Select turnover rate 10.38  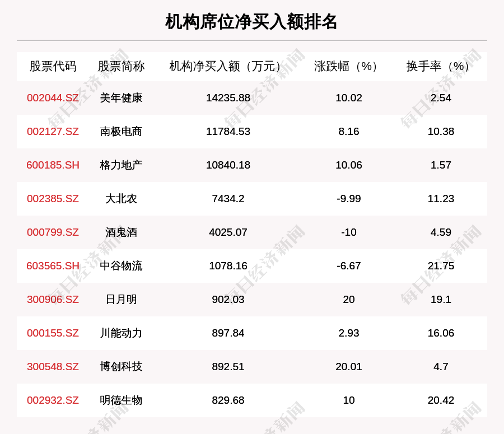(x=441, y=132)
